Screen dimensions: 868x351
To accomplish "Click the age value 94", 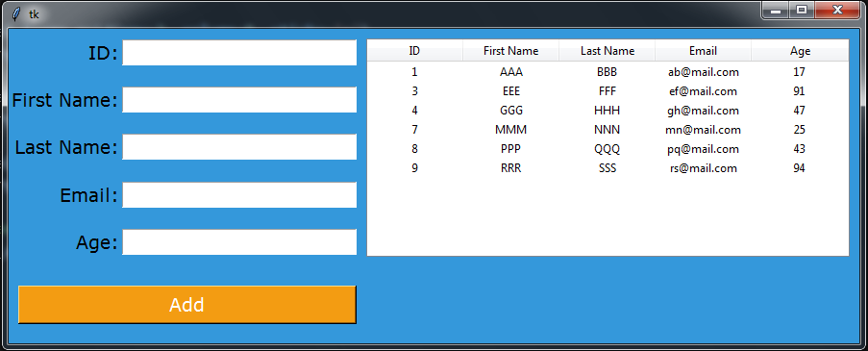I will (799, 168).
